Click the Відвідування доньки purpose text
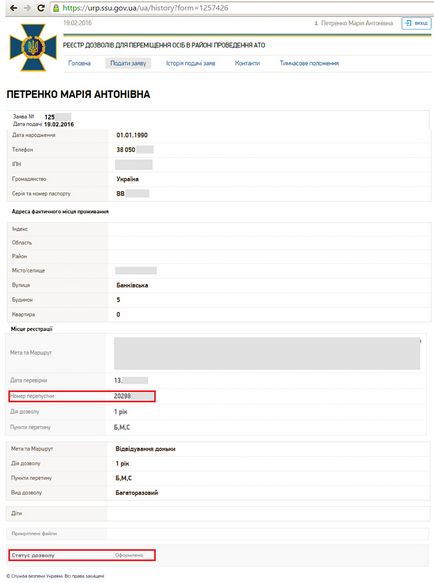This screenshot has height=583, width=434. point(145,449)
